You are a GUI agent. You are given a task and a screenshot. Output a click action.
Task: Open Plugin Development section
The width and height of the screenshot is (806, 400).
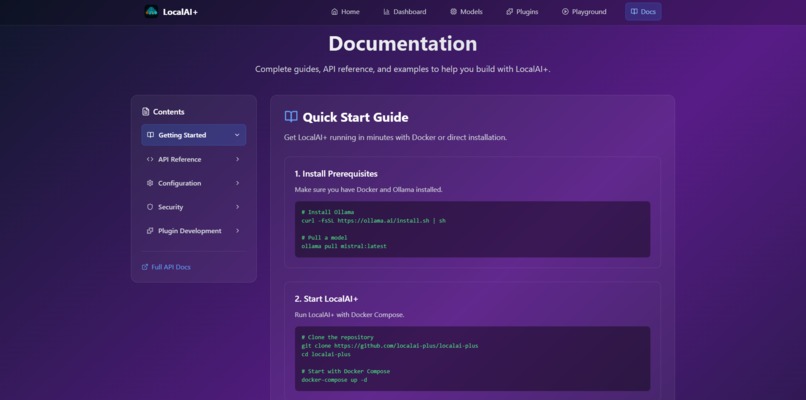click(x=194, y=231)
